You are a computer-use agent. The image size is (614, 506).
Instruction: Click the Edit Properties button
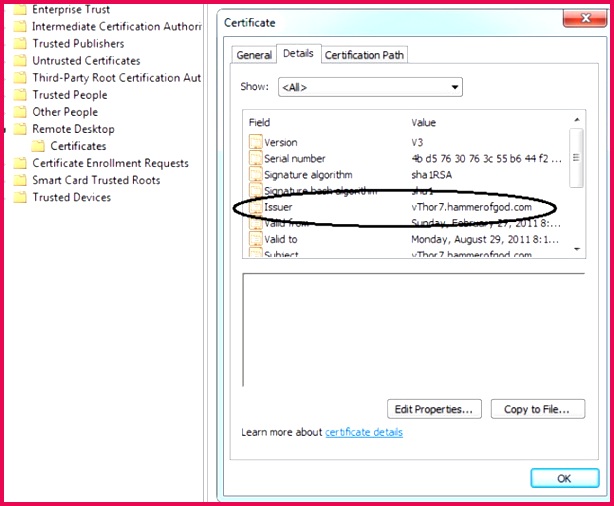[x=434, y=409]
